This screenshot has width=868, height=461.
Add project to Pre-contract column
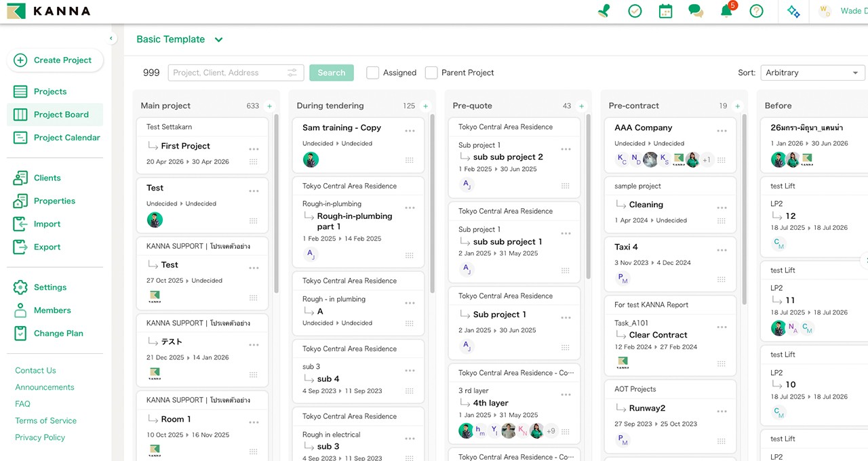click(737, 106)
